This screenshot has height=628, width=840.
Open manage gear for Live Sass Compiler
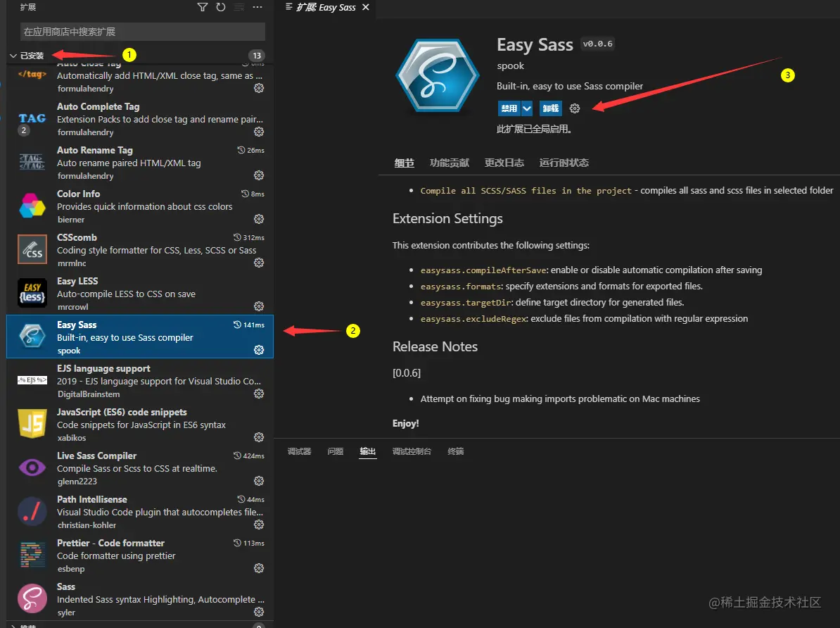coord(259,481)
